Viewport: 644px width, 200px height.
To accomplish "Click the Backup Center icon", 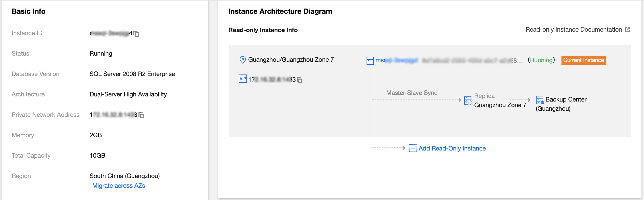I will coord(540,100).
